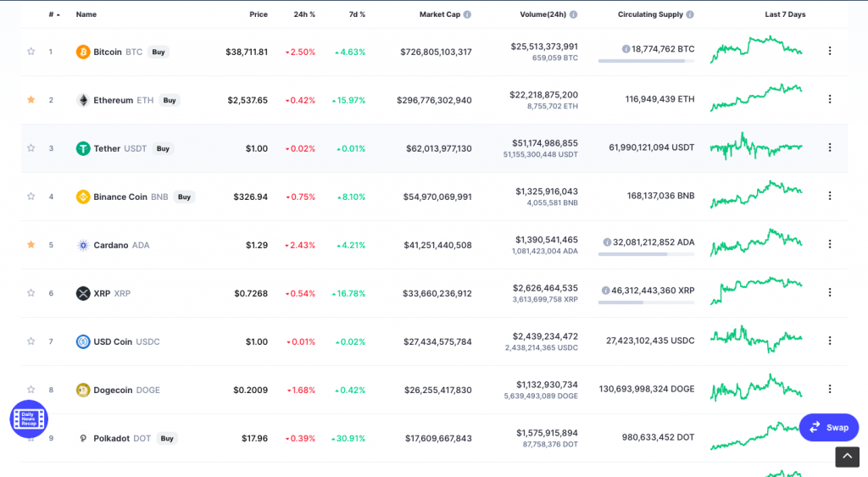Screen dimensions: 868x477
Task: Open Binance Coin row options menu
Action: click(x=829, y=196)
